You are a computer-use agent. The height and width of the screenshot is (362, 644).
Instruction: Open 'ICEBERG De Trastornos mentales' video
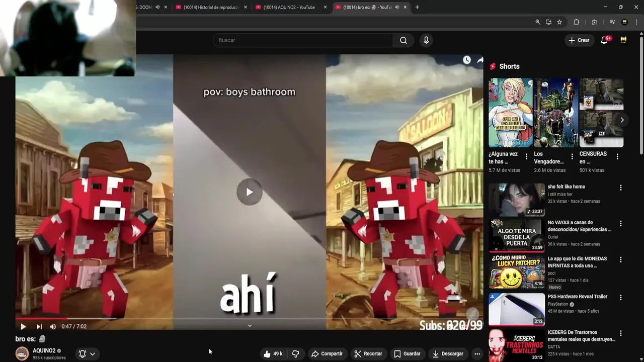(517, 345)
